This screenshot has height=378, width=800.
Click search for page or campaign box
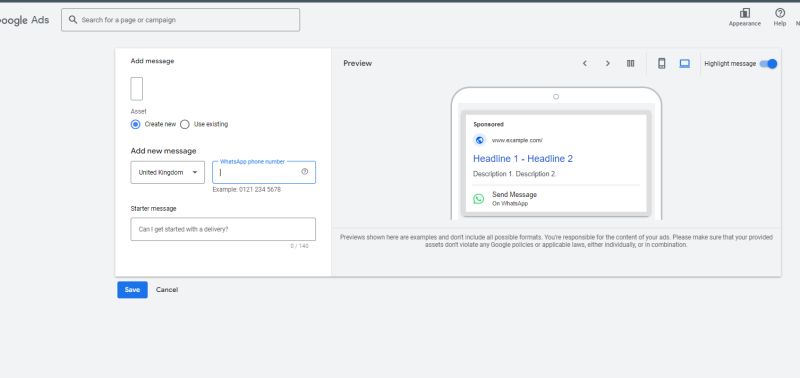tap(181, 20)
